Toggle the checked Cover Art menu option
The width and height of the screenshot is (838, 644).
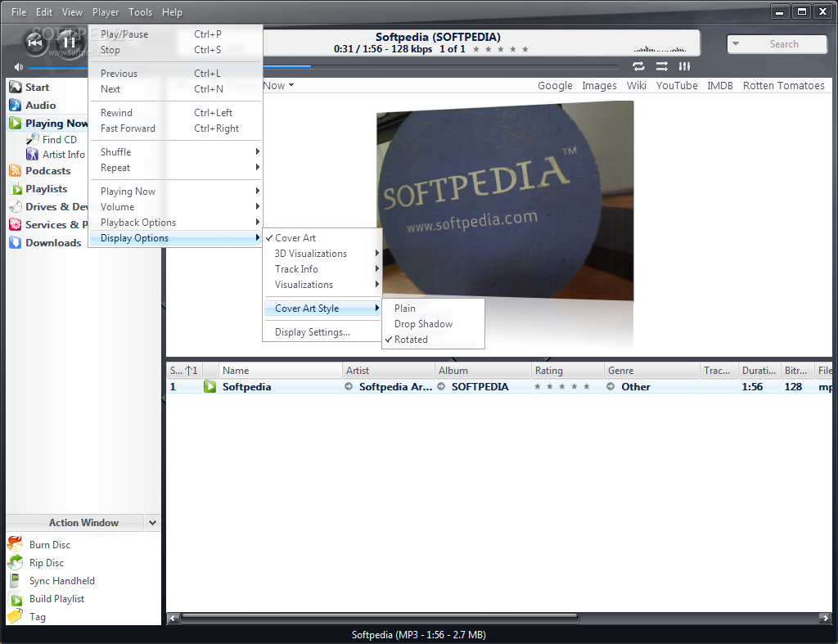[x=322, y=238]
